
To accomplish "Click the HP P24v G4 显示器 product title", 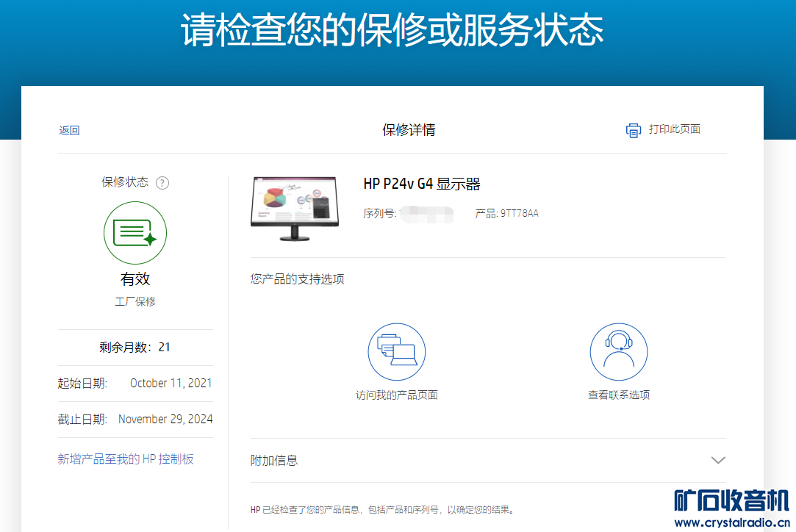I will 422,184.
